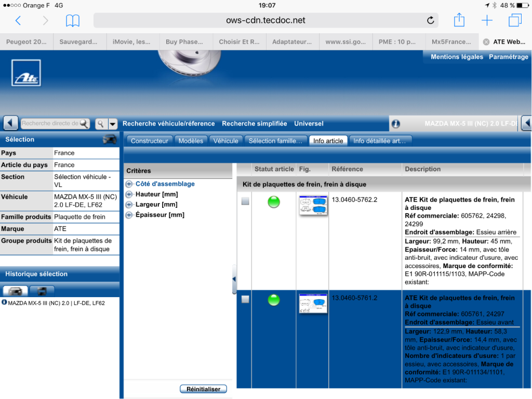Image resolution: width=532 pixels, height=399 pixels.
Task: Click the left arrow beside direct search
Action: point(10,123)
